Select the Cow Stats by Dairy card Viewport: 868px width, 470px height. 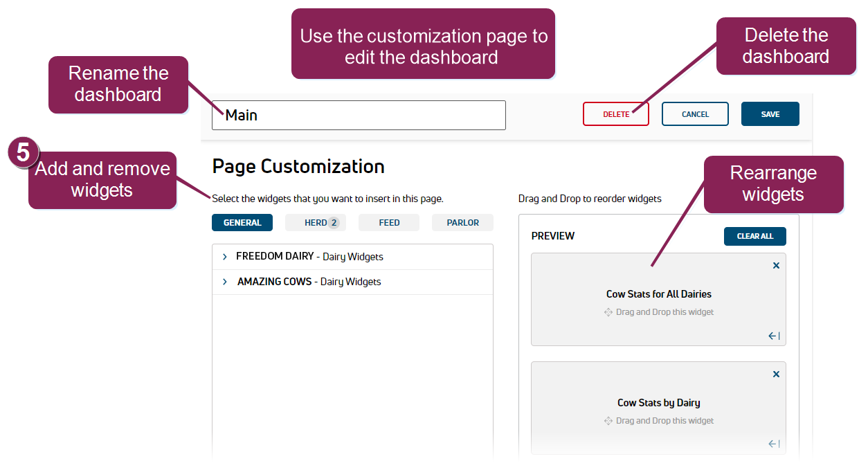(658, 403)
